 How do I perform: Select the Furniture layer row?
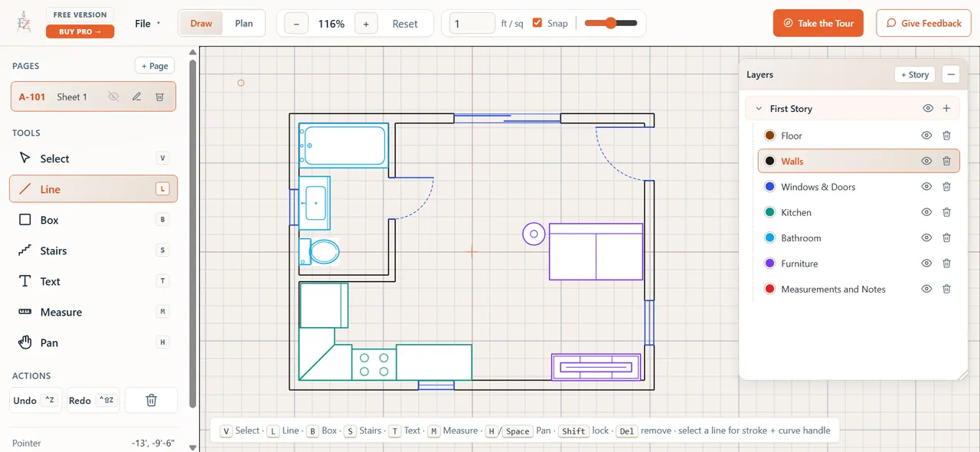point(858,264)
